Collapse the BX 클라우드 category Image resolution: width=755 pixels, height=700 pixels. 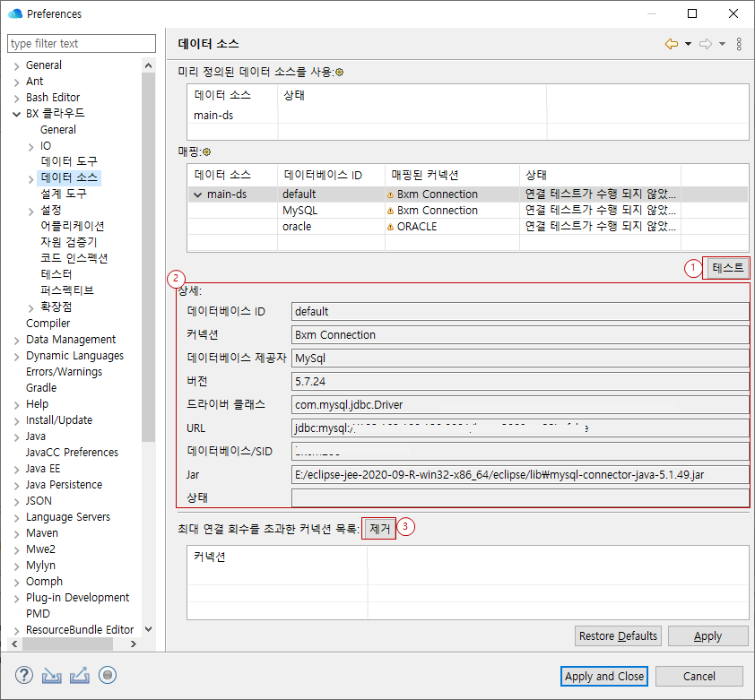[18, 113]
